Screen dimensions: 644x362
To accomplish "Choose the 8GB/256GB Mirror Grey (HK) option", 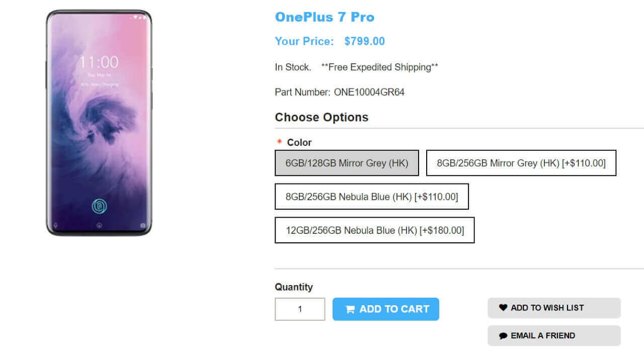I will [521, 163].
